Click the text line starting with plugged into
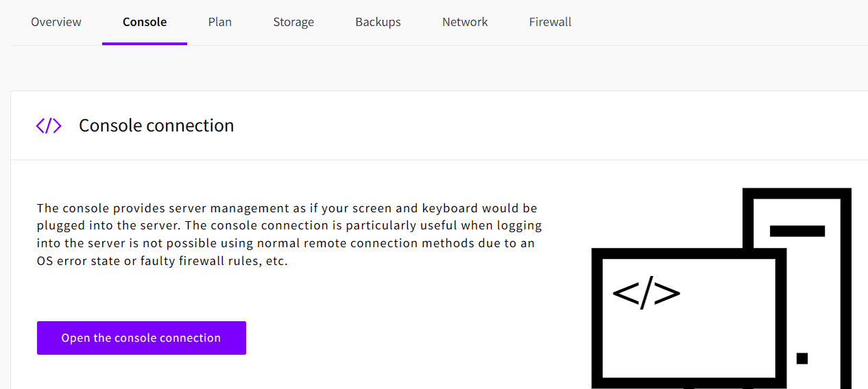 [289, 226]
